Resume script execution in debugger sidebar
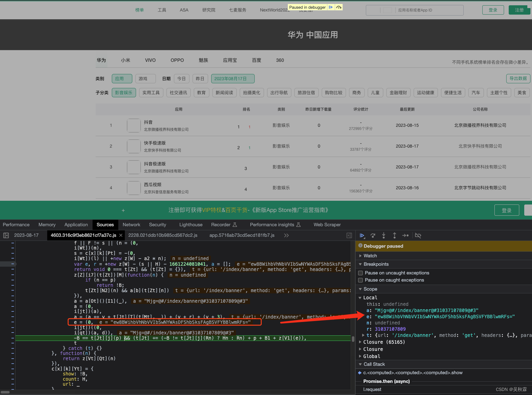 tap(362, 236)
